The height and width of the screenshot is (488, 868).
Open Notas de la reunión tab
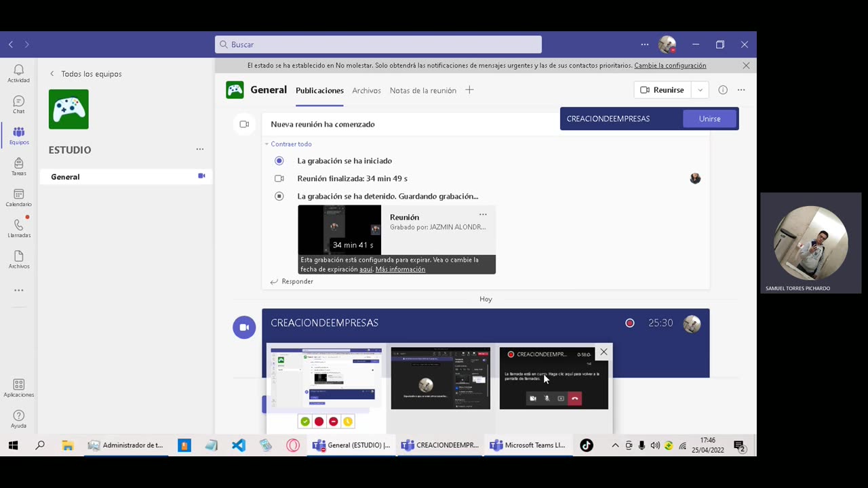[422, 90]
